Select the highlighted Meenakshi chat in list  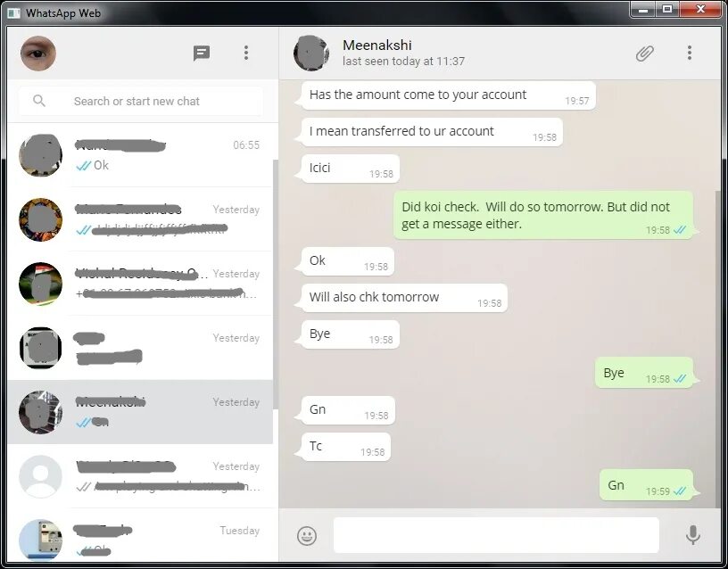140,412
